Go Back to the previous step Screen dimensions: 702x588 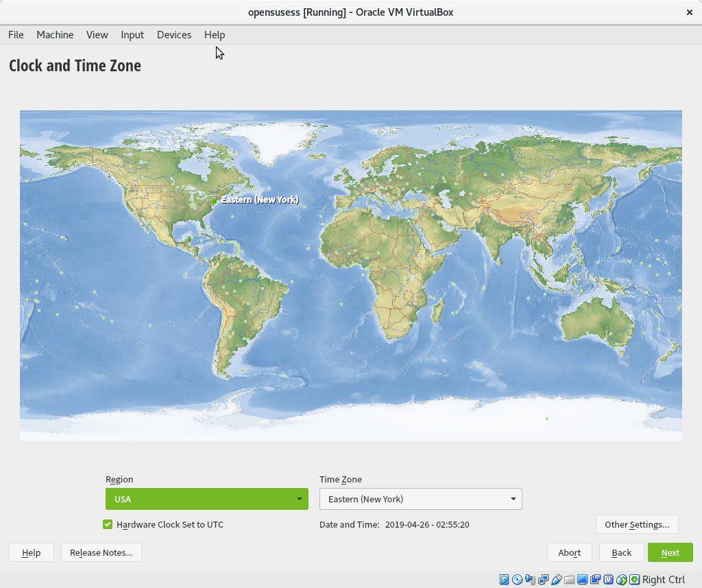pos(621,552)
